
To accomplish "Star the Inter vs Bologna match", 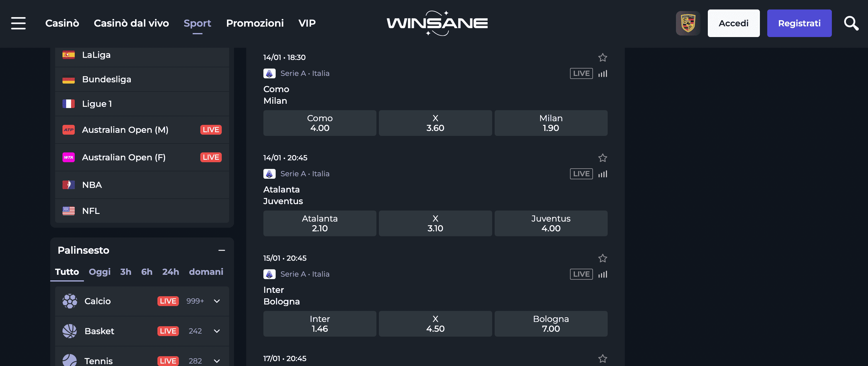I will coord(603,259).
